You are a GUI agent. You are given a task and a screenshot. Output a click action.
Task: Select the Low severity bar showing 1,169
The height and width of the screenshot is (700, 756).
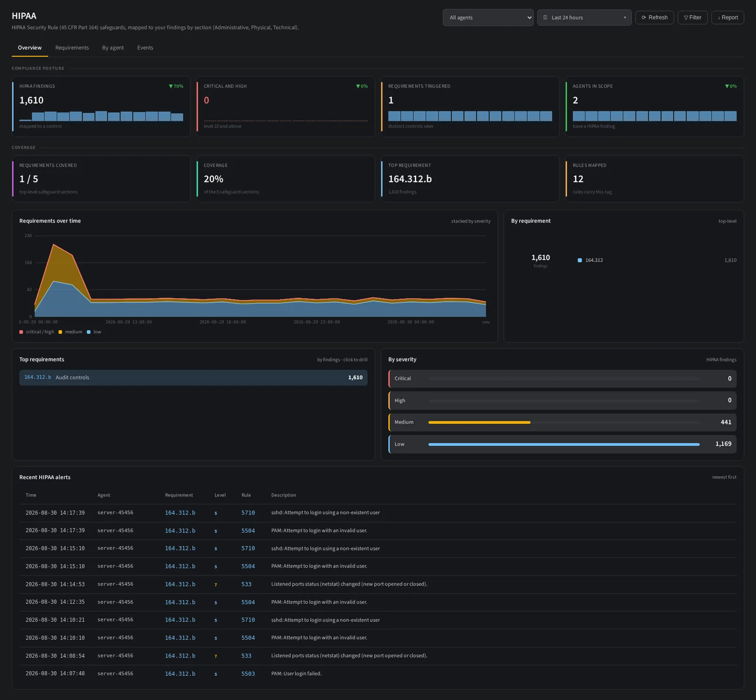[562, 444]
